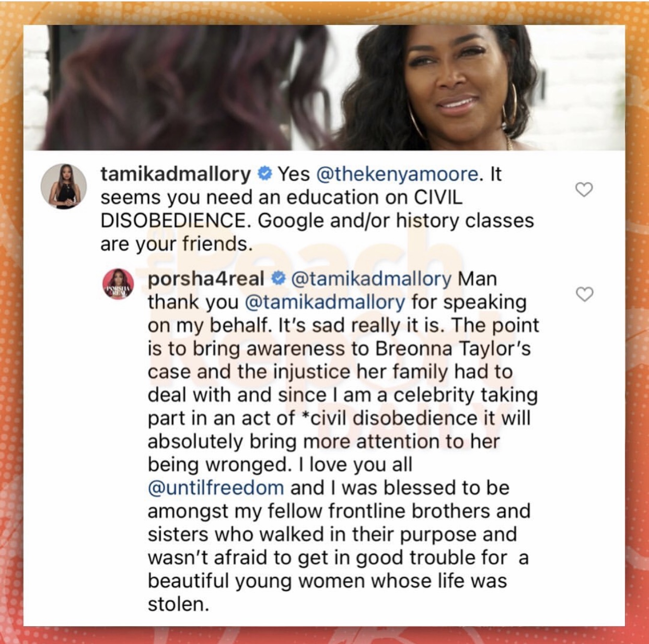Visit the tamikadmallory username link
Image resolution: width=649 pixels, height=644 pixels.
coord(176,174)
